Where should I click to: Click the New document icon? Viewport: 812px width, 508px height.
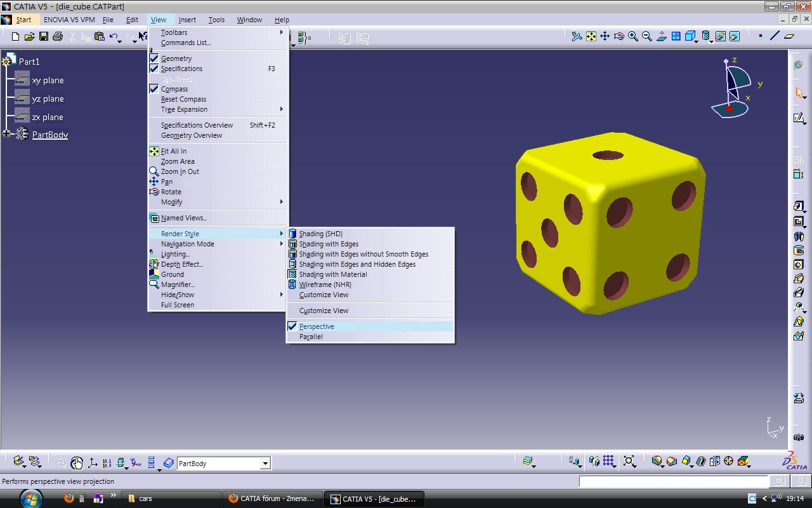15,37
